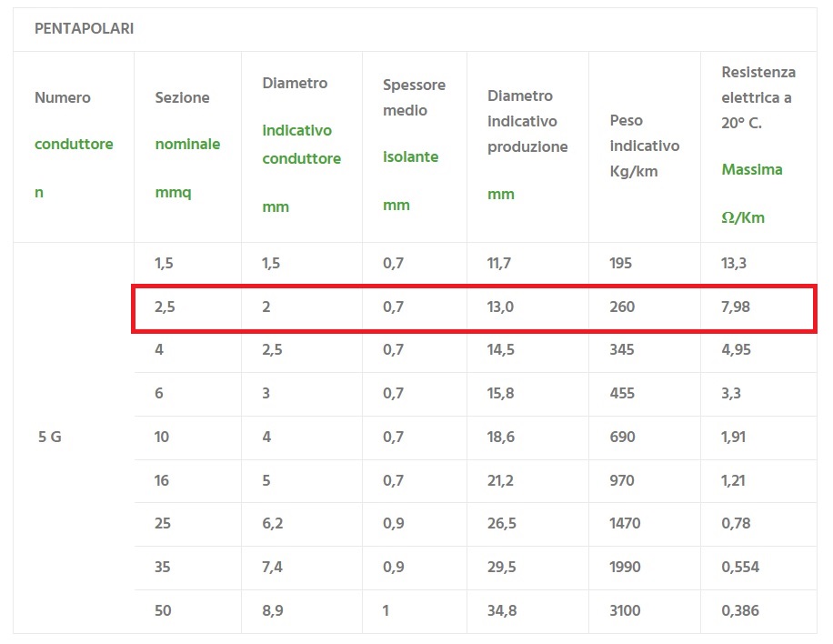The height and width of the screenshot is (644, 833).
Task: Click the "5 G" conductor number cell
Action: coord(50,437)
